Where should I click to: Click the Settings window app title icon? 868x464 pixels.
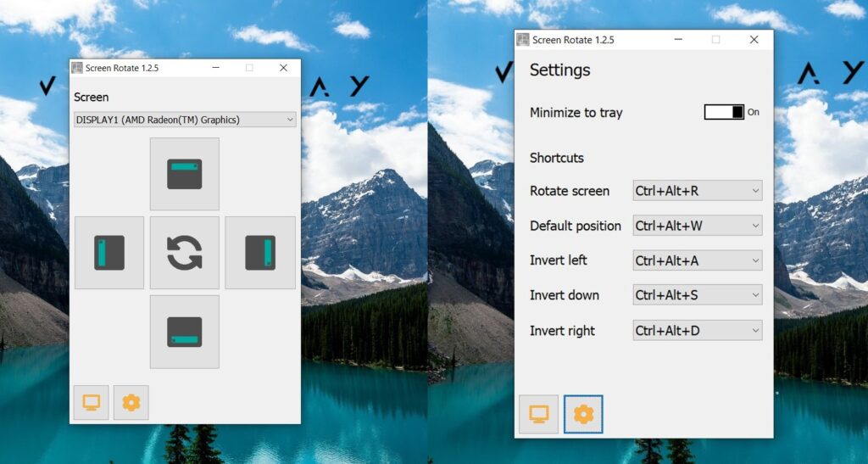pos(522,39)
